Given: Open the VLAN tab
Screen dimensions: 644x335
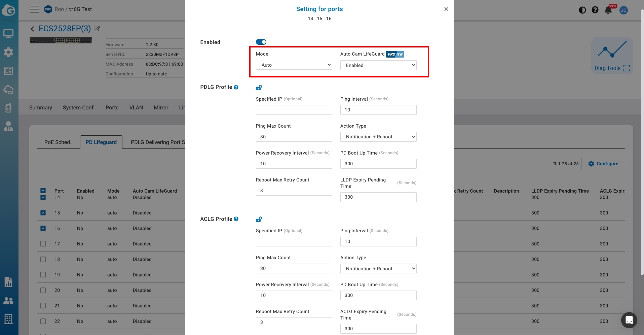Looking at the screenshot, I should tap(136, 108).
